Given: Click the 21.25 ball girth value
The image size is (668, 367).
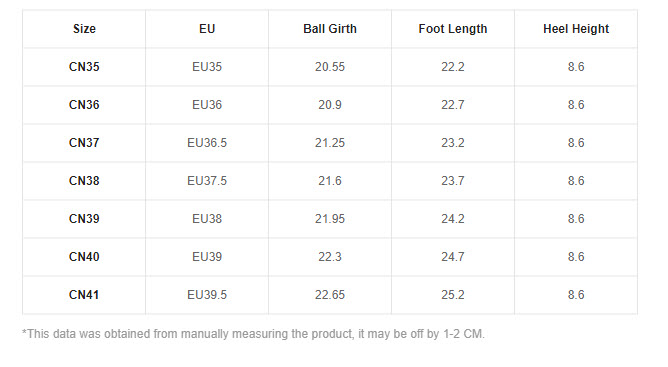Looking at the screenshot, I should tap(330, 142).
